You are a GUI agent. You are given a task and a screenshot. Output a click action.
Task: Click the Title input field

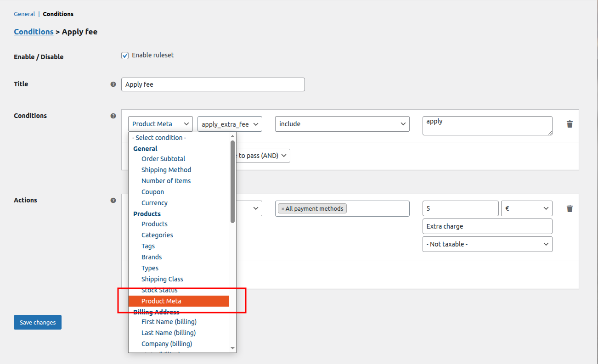click(x=213, y=84)
